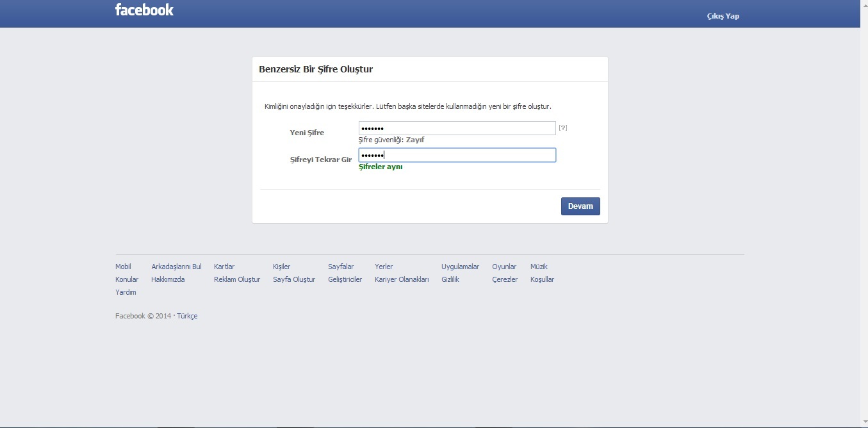Open the Kartlar footer link
The image size is (868, 428).
point(224,267)
